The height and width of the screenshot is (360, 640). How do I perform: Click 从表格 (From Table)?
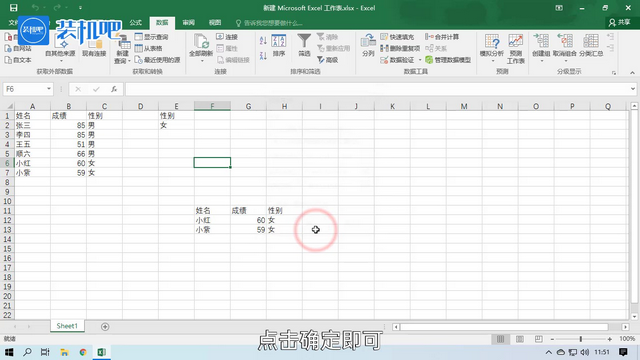[149, 48]
